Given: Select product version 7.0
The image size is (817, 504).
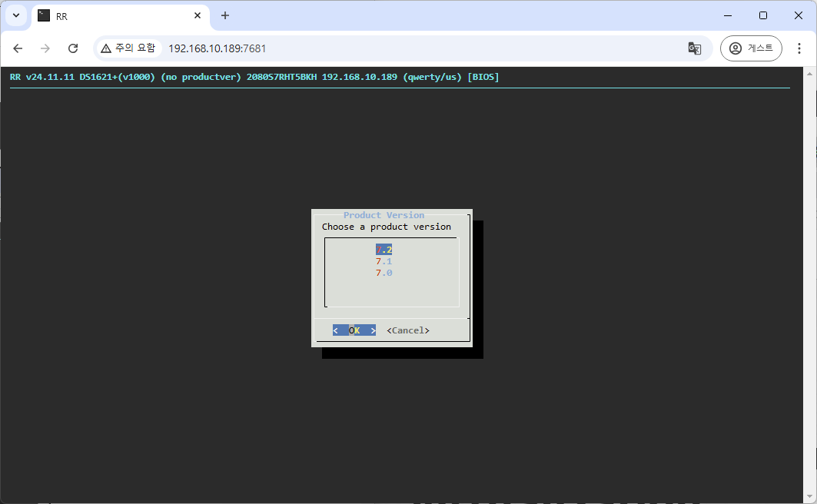Looking at the screenshot, I should tap(384, 273).
